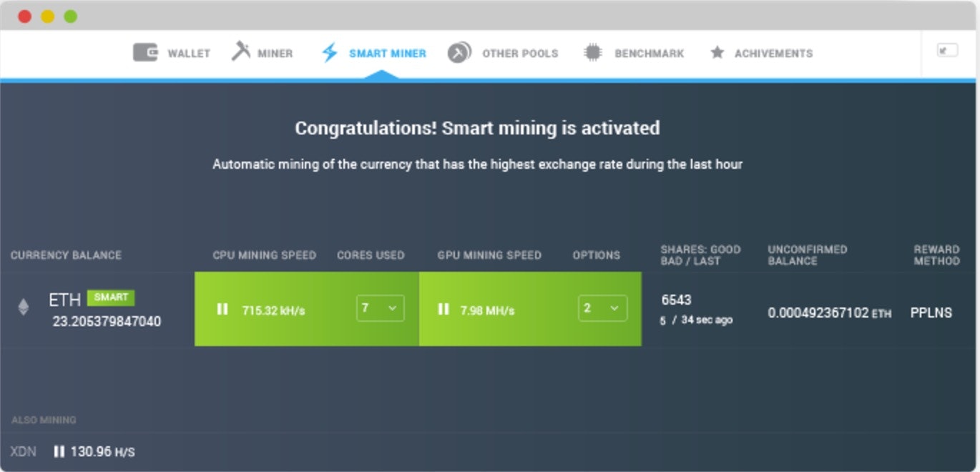This screenshot has height=472, width=980.
Task: Click the PPLNS reward method value
Action: coord(931,313)
